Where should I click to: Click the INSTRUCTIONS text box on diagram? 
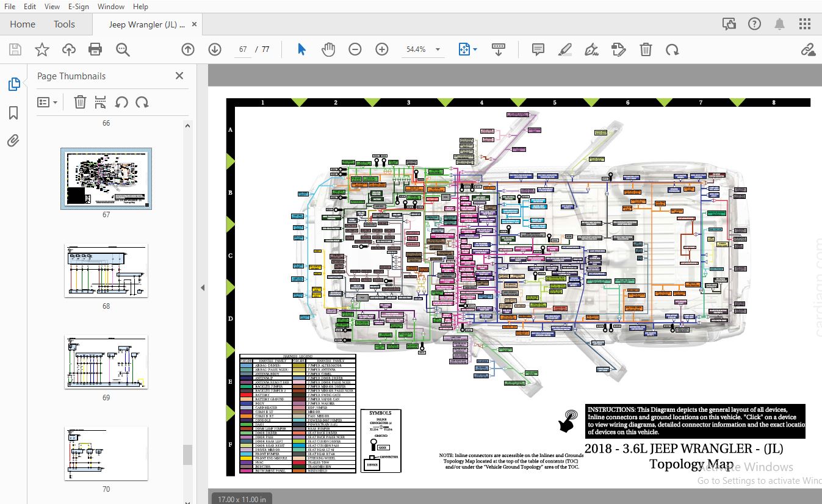[695, 421]
